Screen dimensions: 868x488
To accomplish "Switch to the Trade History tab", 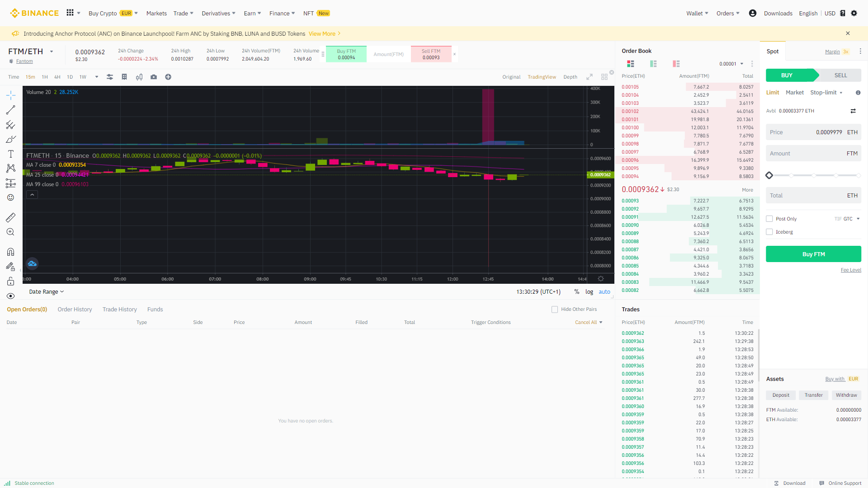I will point(119,310).
